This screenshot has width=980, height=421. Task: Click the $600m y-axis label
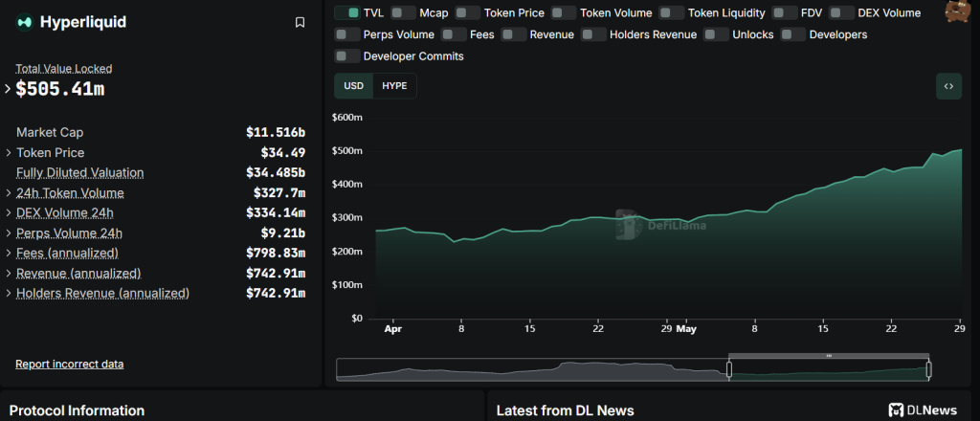pyautogui.click(x=347, y=118)
